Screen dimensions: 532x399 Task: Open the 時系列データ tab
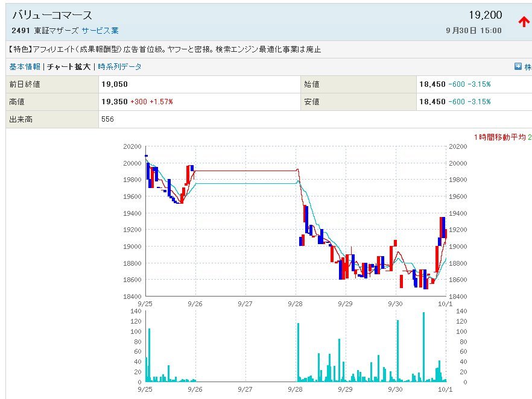(119, 67)
